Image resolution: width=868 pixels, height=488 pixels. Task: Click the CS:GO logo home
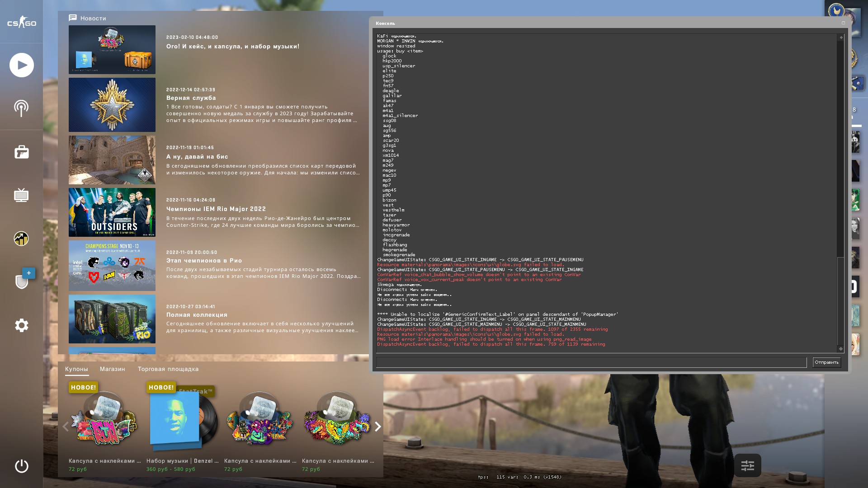(21, 23)
